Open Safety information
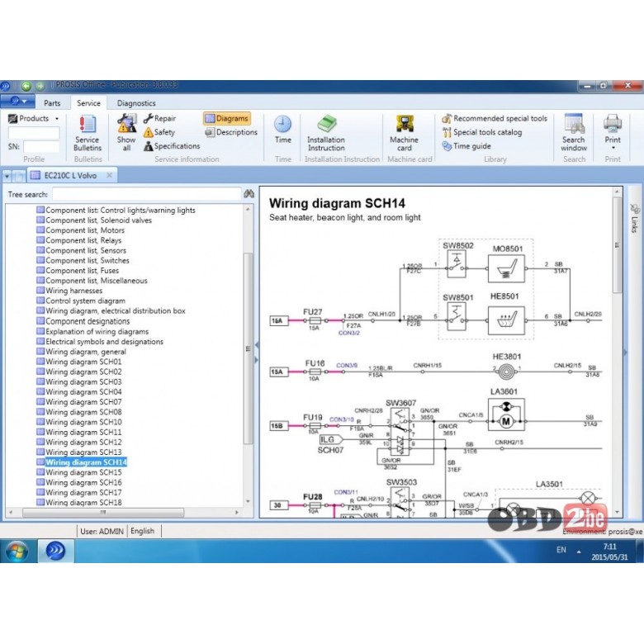This screenshot has width=644, height=644. pyautogui.click(x=159, y=132)
